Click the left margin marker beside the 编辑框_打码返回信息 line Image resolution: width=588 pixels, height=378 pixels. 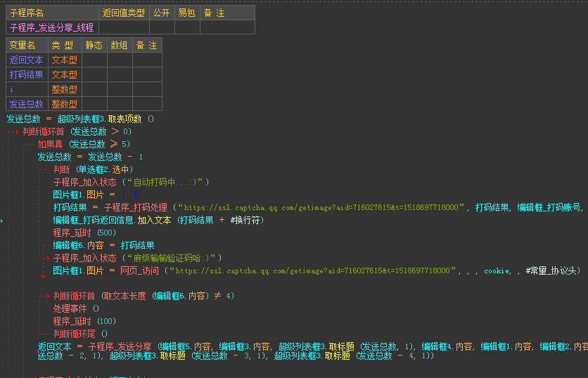point(2,221)
